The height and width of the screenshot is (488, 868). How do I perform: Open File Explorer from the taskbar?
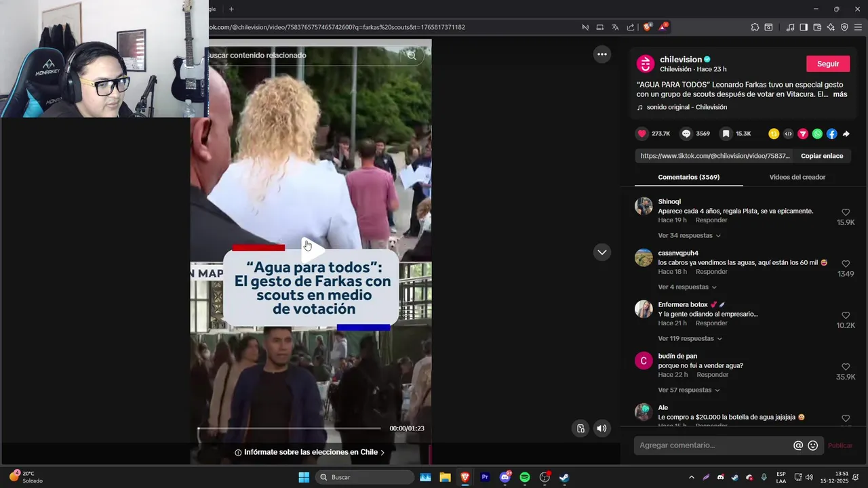click(x=445, y=477)
